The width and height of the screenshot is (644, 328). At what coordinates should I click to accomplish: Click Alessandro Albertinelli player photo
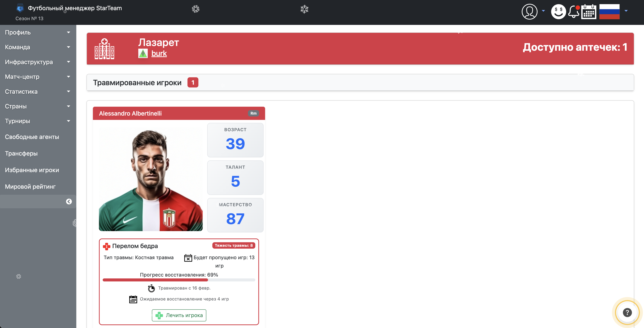pyautogui.click(x=151, y=179)
